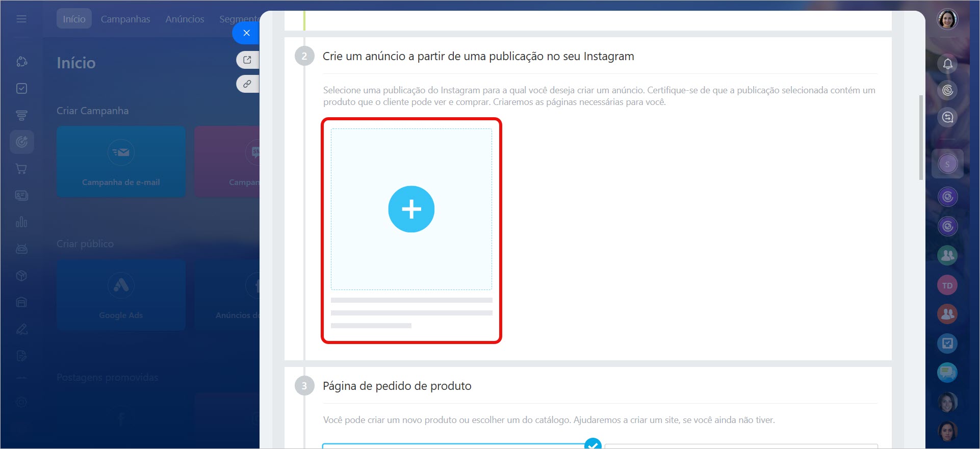The image size is (980, 449).
Task: Create a Campanha de e-mail
Action: pyautogui.click(x=121, y=162)
